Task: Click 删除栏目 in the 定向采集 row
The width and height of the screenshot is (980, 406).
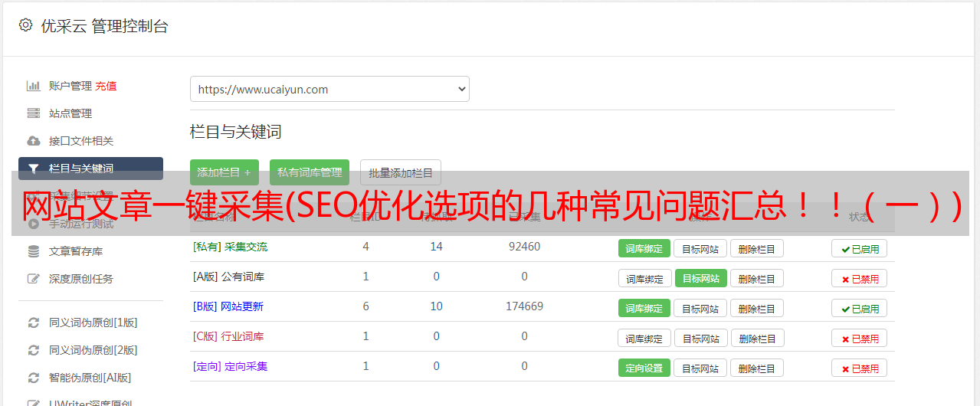Action: tap(756, 368)
